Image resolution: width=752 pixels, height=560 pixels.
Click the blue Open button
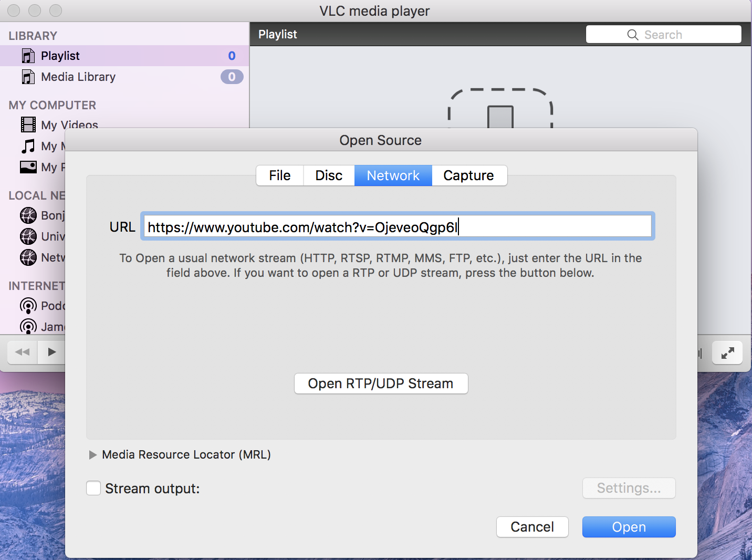[629, 527]
